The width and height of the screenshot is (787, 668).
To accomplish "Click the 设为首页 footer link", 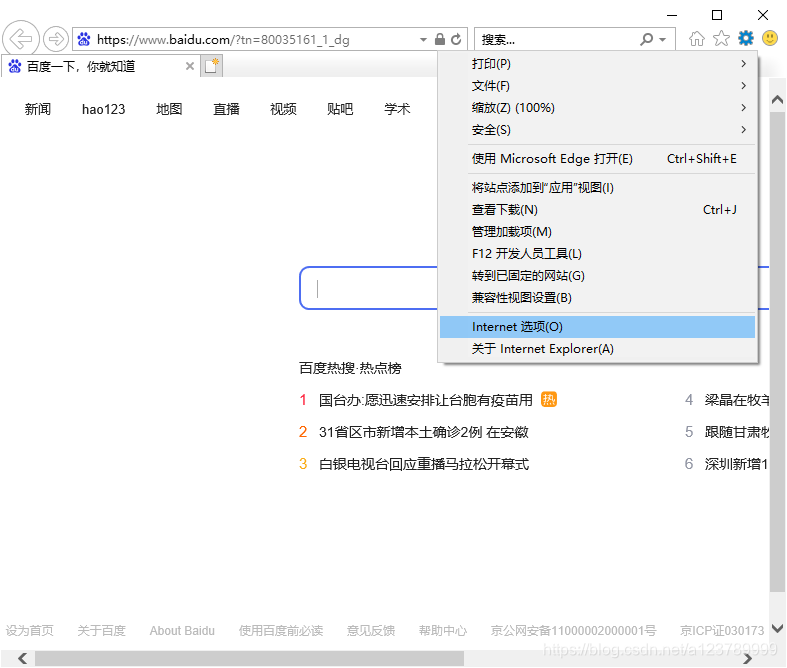I will coord(30,630).
